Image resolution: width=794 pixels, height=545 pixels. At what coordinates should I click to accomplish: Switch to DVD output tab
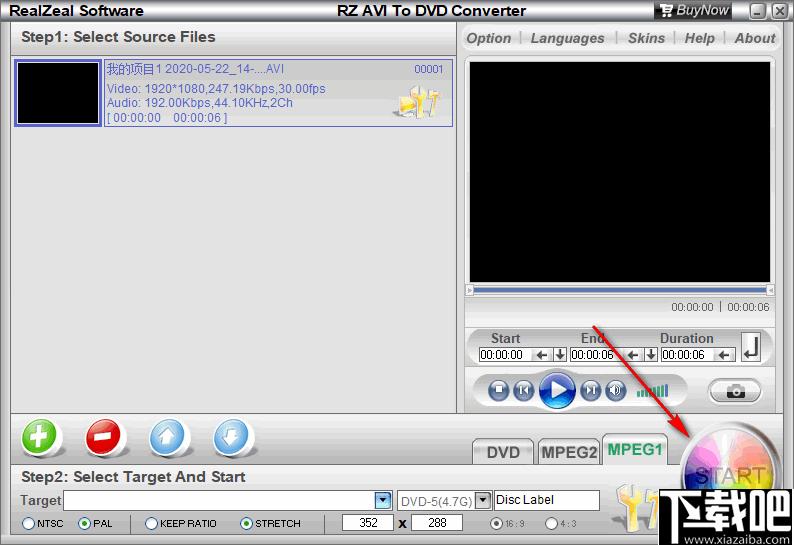click(x=503, y=452)
